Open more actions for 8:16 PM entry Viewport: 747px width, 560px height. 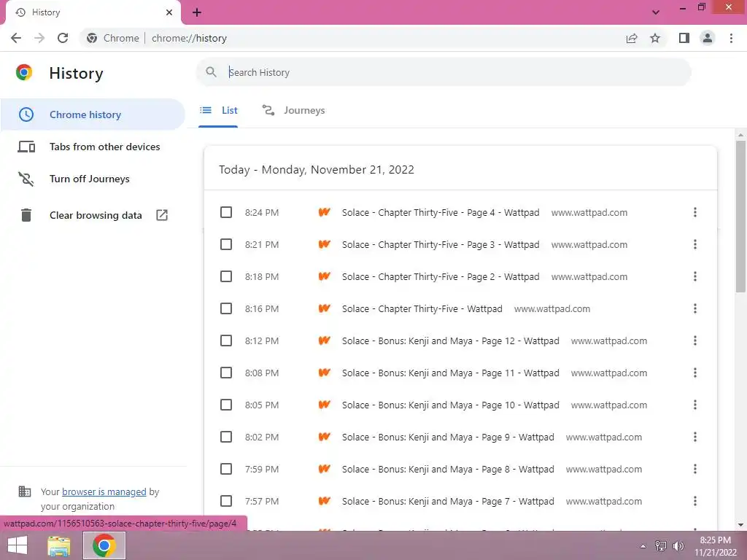click(x=695, y=308)
